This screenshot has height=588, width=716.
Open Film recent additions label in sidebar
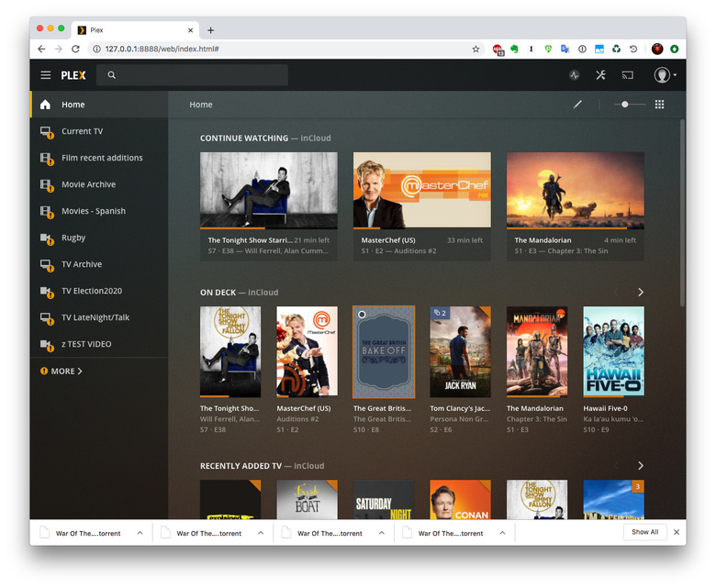click(x=102, y=158)
